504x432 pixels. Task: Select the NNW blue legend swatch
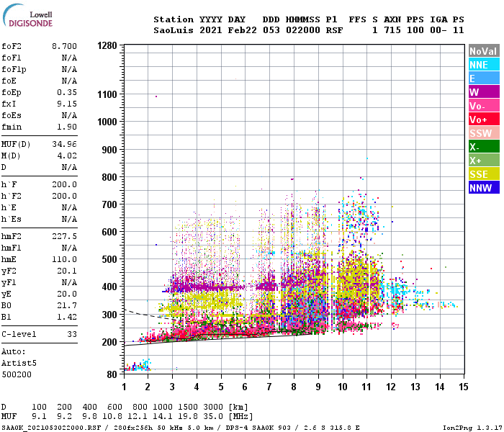(x=484, y=187)
